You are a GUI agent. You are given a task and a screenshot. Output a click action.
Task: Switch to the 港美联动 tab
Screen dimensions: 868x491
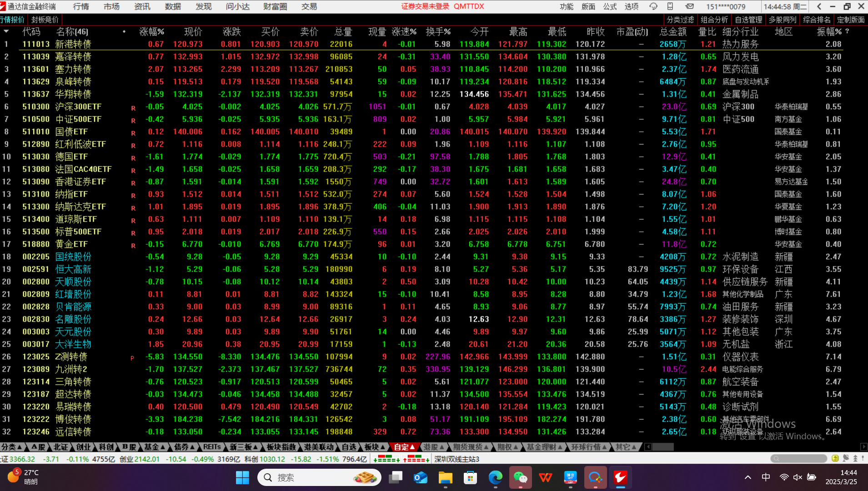[x=319, y=447]
